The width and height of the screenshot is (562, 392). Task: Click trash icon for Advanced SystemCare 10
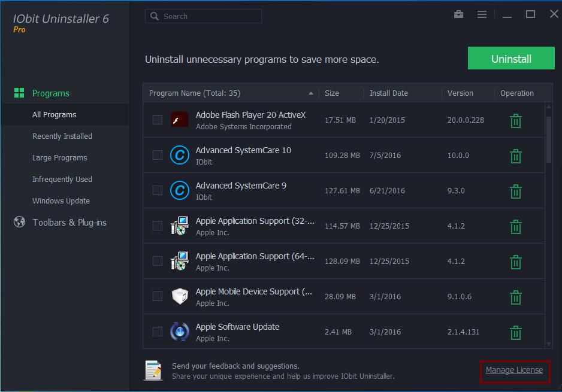(515, 156)
